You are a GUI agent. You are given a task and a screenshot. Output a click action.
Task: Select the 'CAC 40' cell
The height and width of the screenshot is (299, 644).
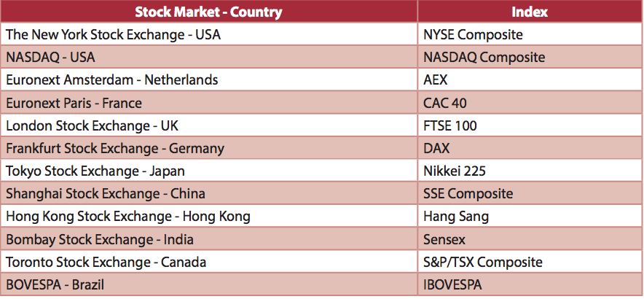pyautogui.click(x=444, y=103)
